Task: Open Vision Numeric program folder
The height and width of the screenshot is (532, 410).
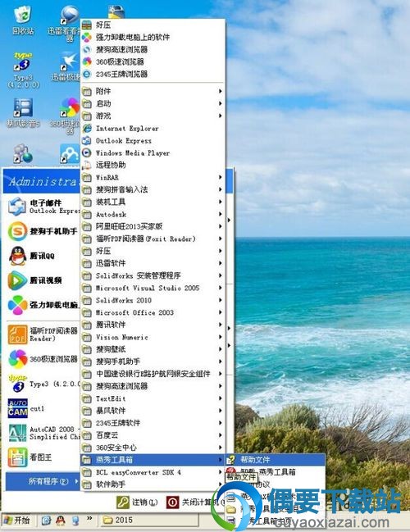Action: tap(153, 337)
